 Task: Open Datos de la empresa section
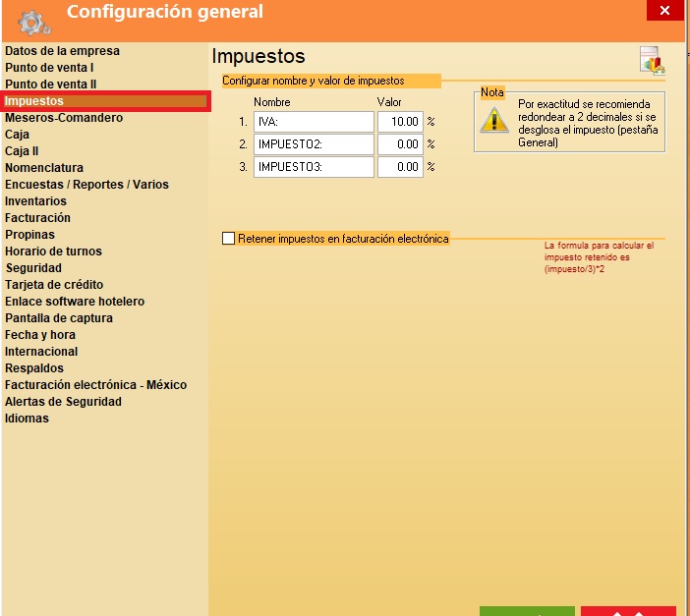coord(62,51)
